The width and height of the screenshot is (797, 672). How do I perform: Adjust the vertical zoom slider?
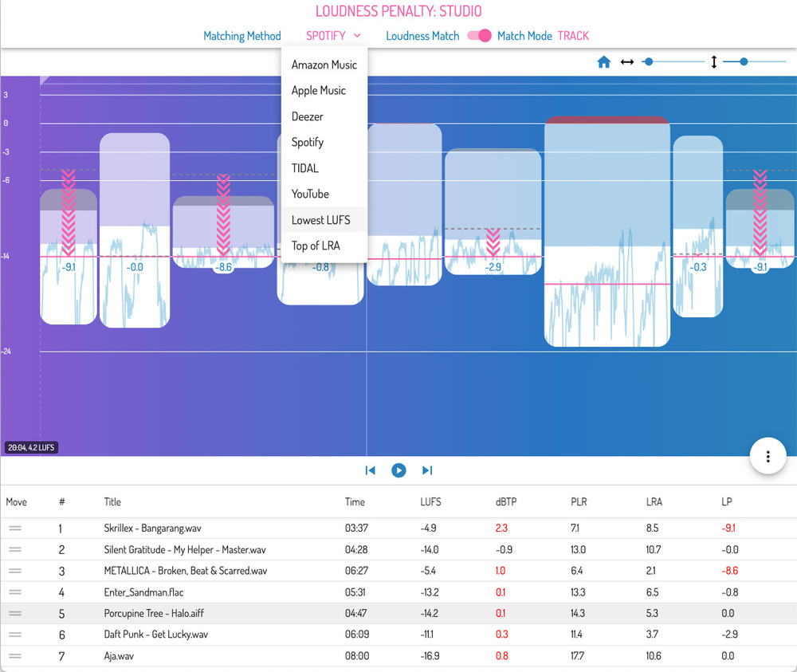tap(744, 61)
